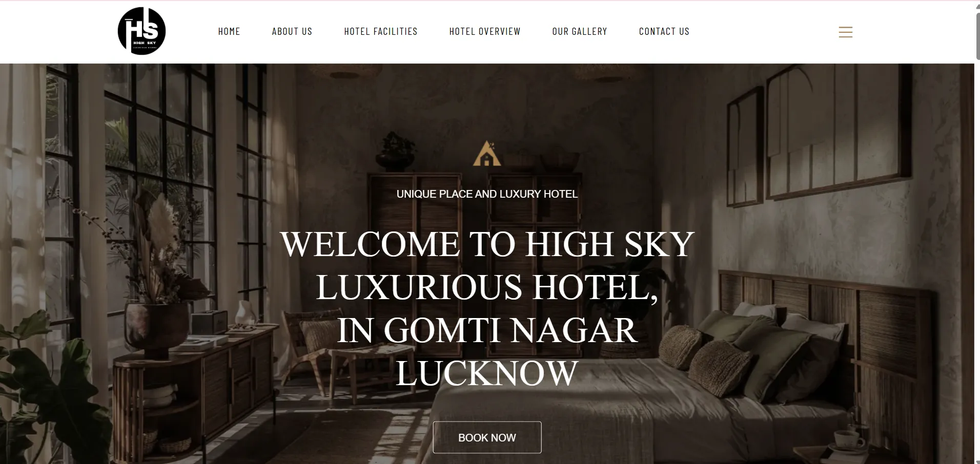The width and height of the screenshot is (980, 464).
Task: Click the "Welcome to High Sky" heading line
Action: pyautogui.click(x=487, y=244)
